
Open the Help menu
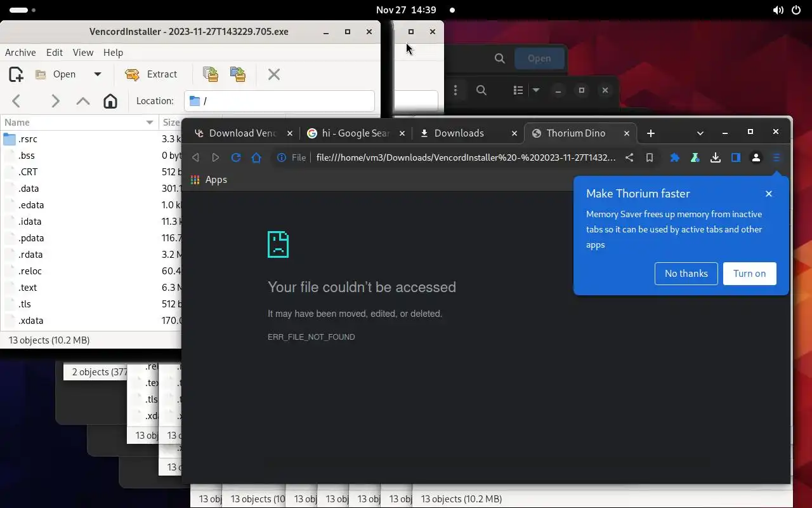click(x=113, y=53)
